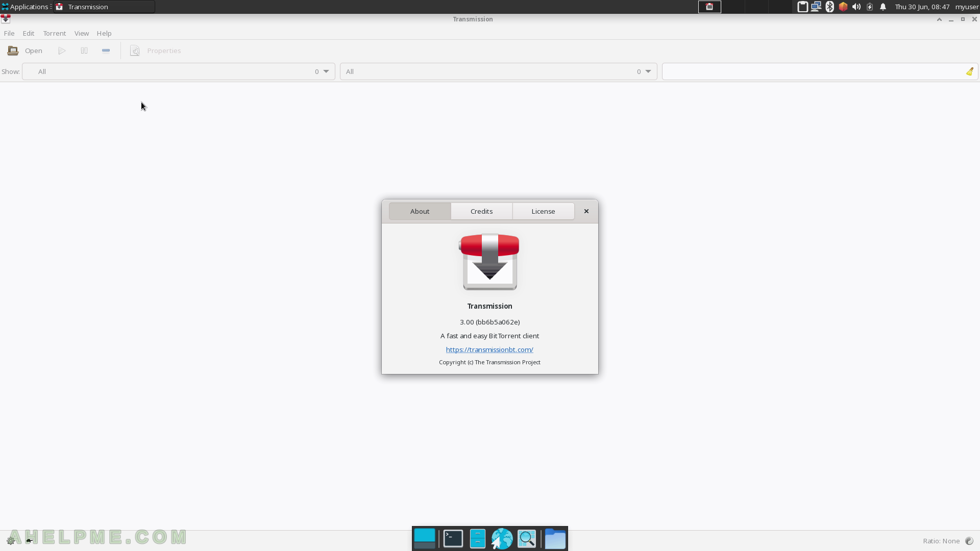Click the options gear icon in status bar
Viewport: 980px width, 551px height.
[x=11, y=541]
